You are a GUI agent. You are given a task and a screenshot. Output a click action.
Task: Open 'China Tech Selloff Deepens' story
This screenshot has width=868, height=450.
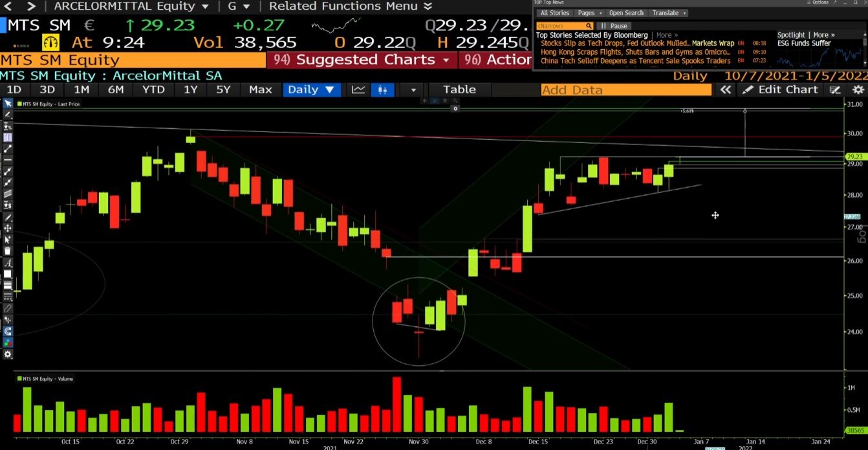click(636, 61)
